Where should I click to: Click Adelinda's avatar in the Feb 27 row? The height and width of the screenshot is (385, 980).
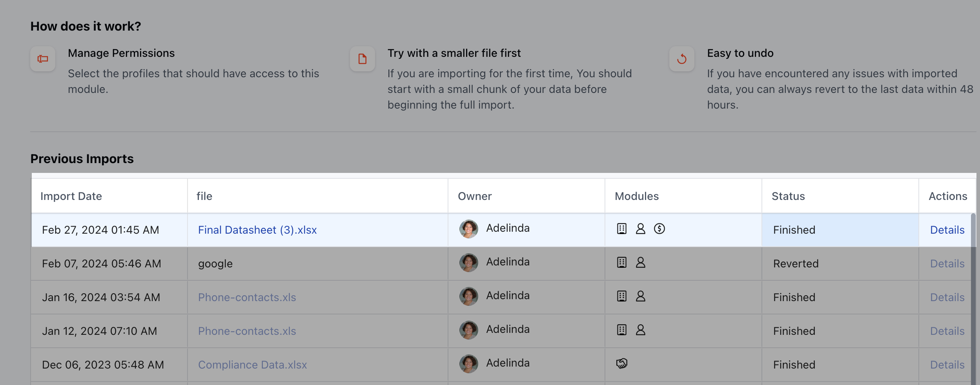(x=469, y=229)
